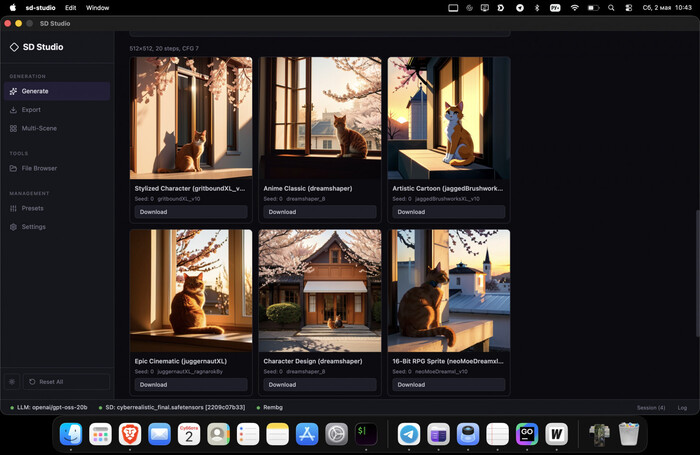Launch Telegram from the dock
This screenshot has height=455, width=700.
(408, 434)
